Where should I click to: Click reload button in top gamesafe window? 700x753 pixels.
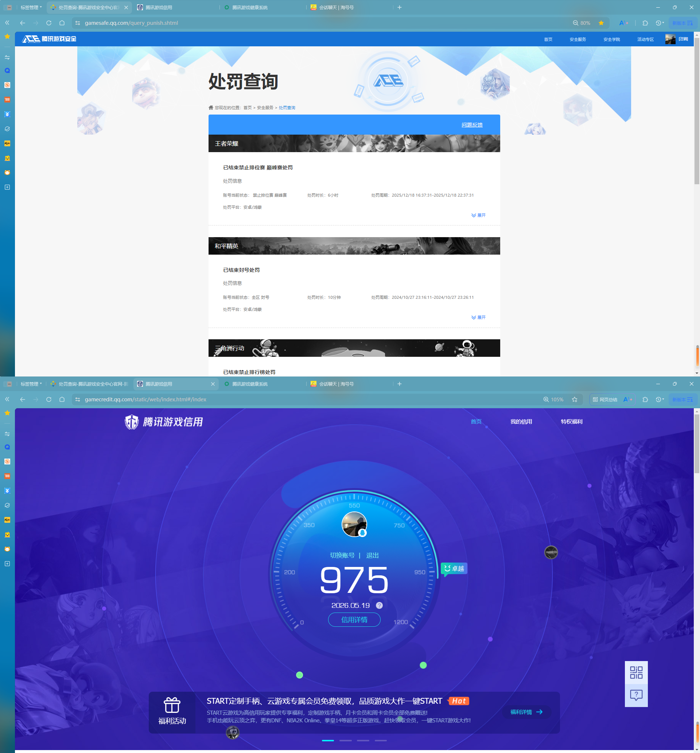pyautogui.click(x=49, y=23)
